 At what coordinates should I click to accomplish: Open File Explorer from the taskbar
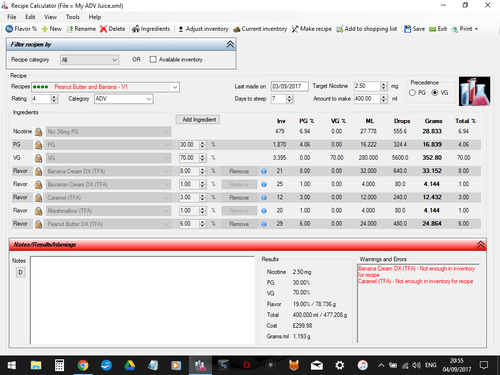36,365
